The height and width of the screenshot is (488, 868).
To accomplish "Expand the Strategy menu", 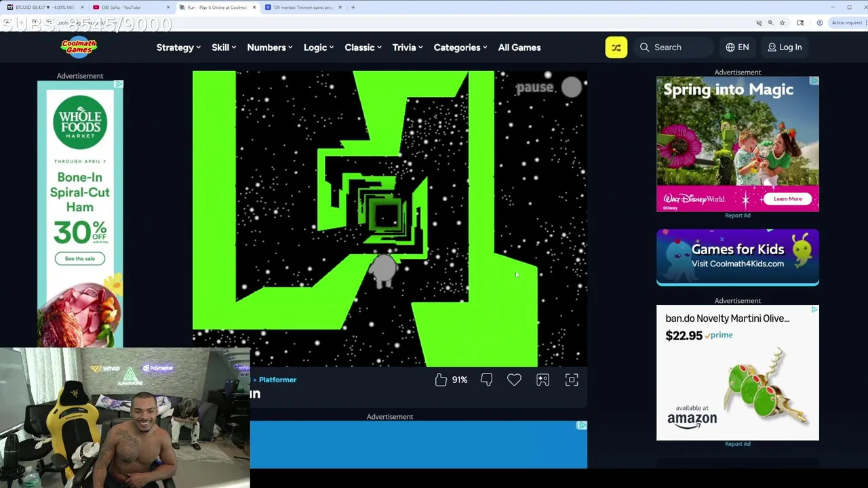I will pyautogui.click(x=178, y=47).
